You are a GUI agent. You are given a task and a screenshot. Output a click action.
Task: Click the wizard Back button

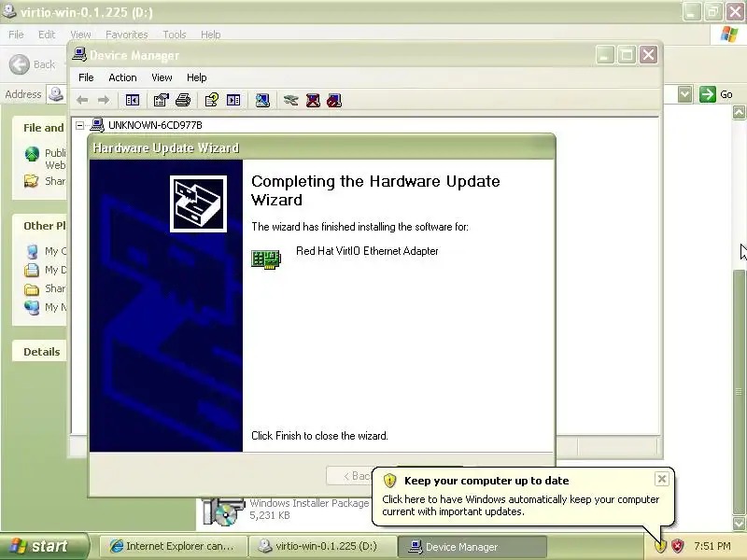coord(349,476)
